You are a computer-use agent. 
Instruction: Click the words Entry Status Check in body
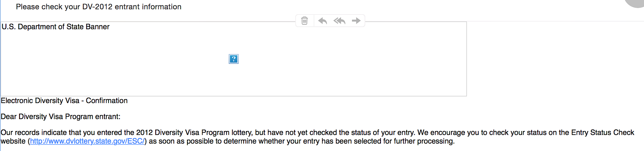coord(602,132)
